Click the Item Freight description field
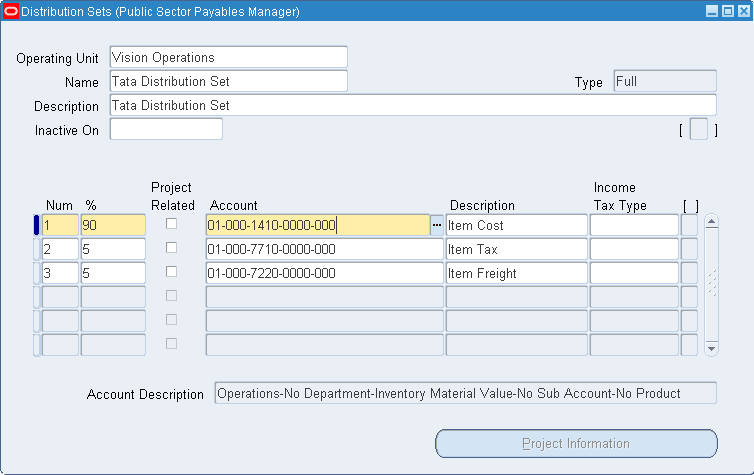754x475 pixels. 516,273
